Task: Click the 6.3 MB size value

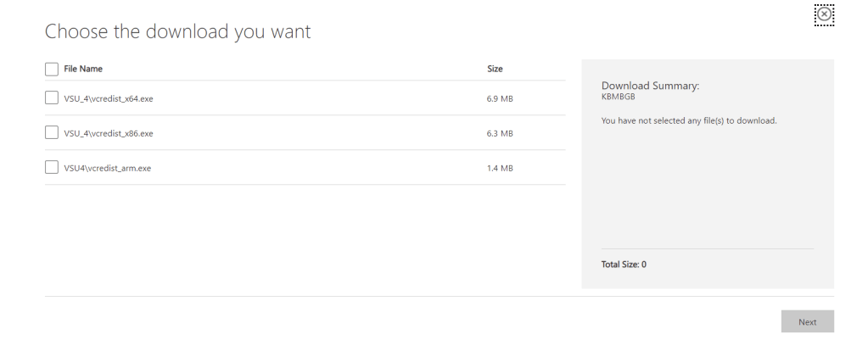Action: point(500,134)
